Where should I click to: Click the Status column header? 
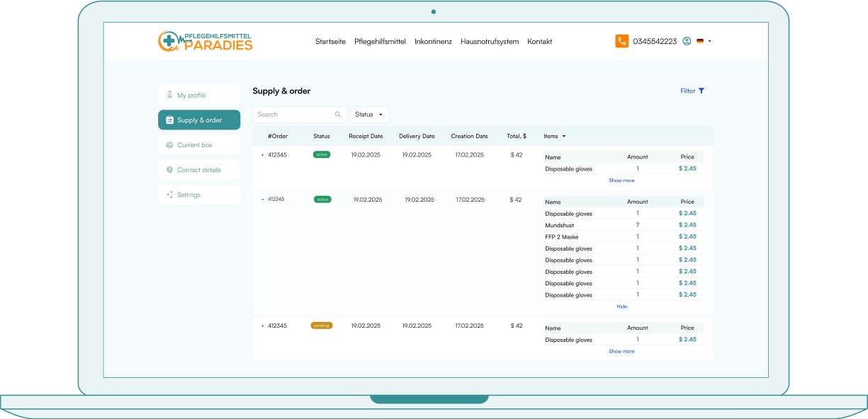click(322, 136)
